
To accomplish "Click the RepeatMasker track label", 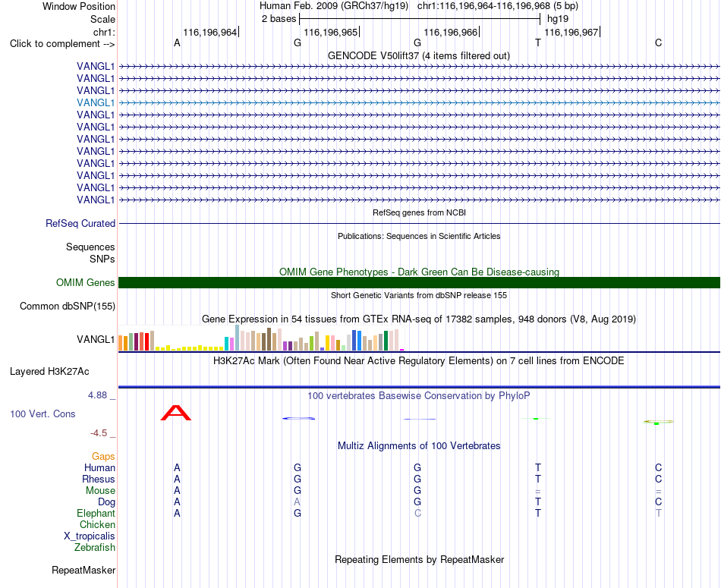I will [x=83, y=570].
